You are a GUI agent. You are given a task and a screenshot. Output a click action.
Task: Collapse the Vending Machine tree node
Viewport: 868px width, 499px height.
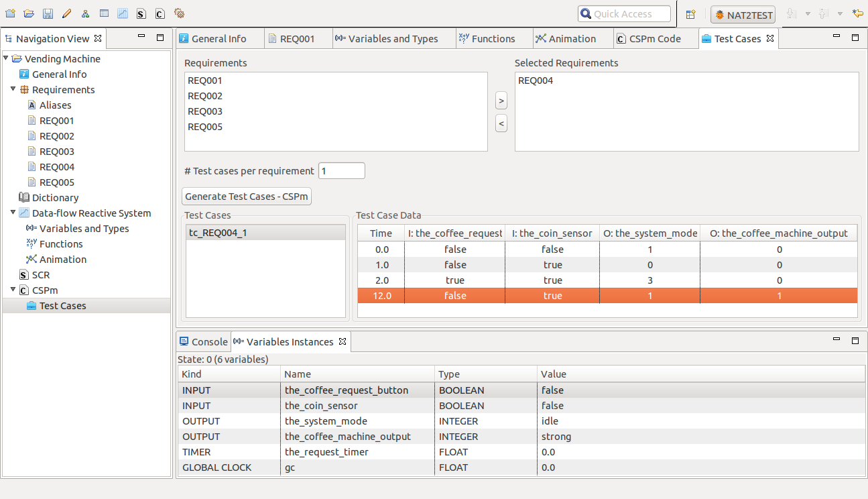pos(6,58)
